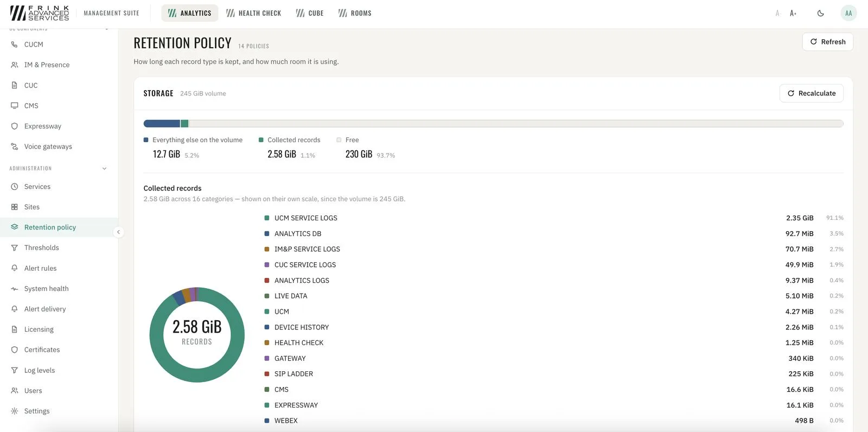Click the Users people icon

15,391
